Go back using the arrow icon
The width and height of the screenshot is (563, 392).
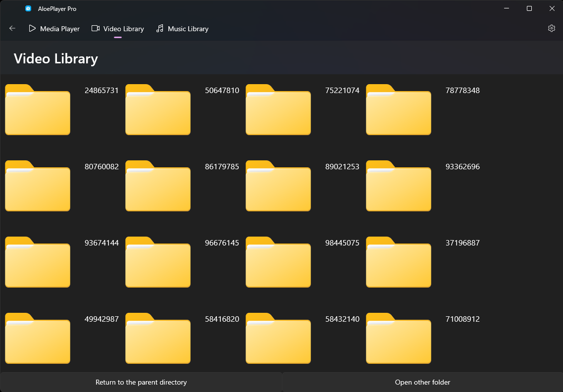12,28
